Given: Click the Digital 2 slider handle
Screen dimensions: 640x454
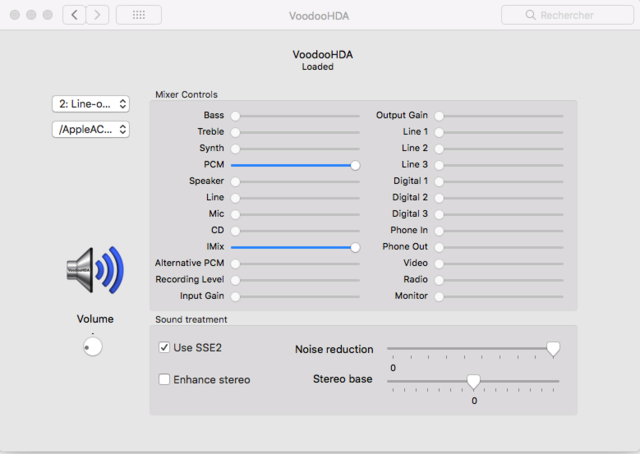Looking at the screenshot, I should coord(439,198).
